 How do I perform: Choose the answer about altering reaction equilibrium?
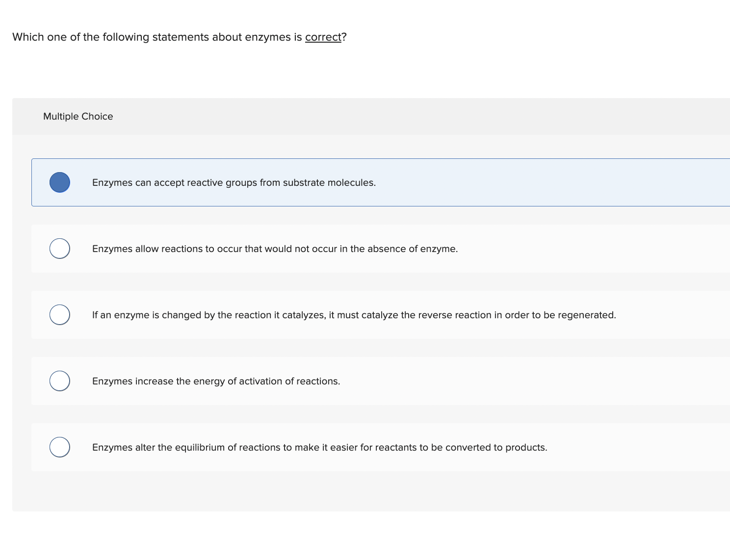point(319,447)
